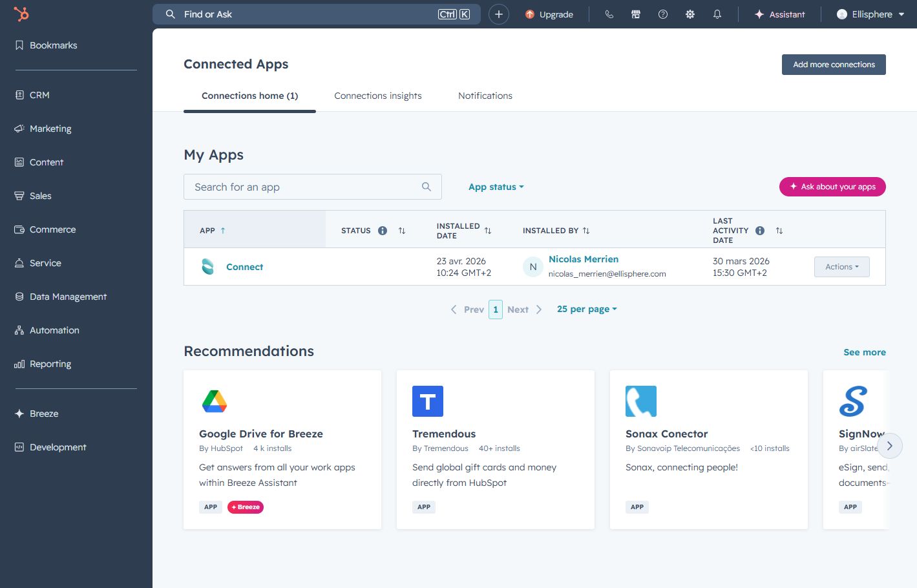Open the Reporting sidebar menu
Screen dimensions: 917x588
pos(43,364)
